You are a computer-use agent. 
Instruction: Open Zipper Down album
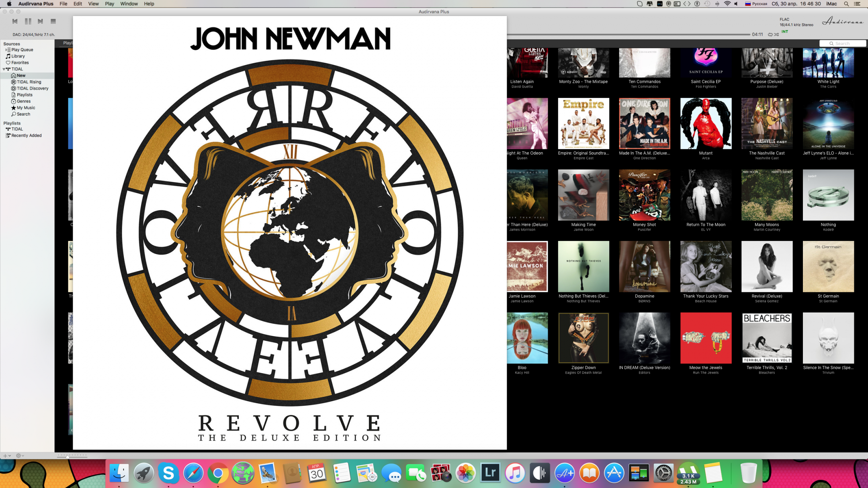point(583,338)
